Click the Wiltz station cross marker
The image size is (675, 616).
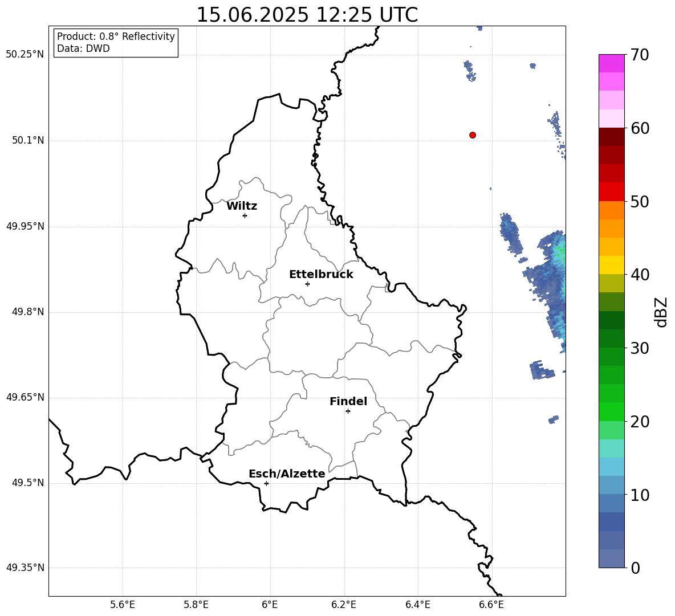[245, 215]
